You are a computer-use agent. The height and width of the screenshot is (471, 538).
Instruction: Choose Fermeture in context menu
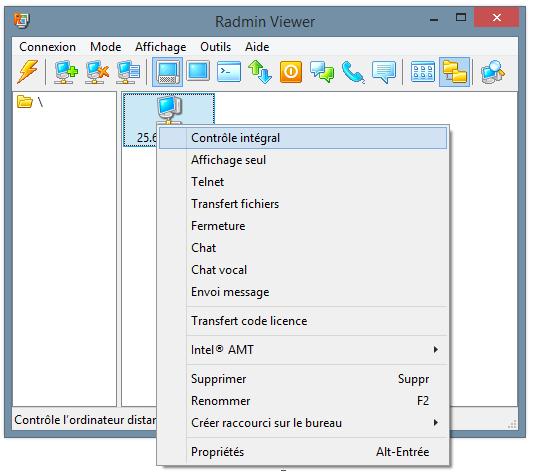[303, 226]
